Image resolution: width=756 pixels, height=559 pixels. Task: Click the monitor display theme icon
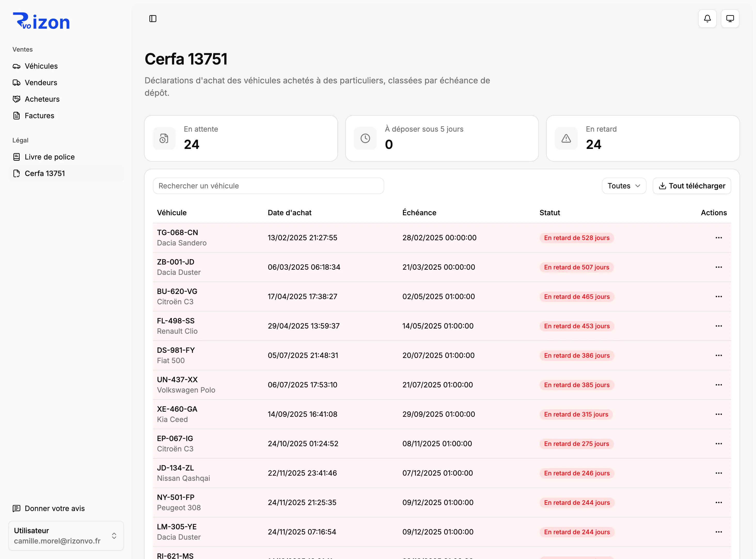click(730, 19)
